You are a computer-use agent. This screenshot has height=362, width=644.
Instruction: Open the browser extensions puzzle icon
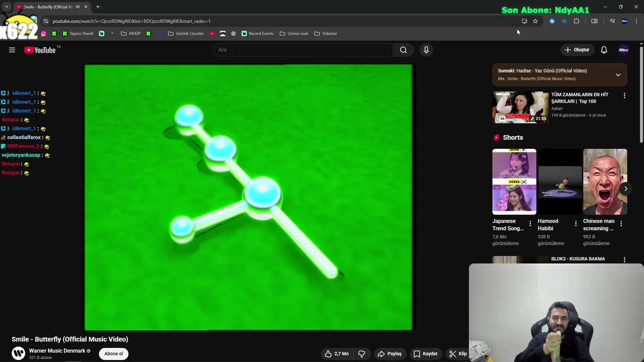(x=577, y=21)
